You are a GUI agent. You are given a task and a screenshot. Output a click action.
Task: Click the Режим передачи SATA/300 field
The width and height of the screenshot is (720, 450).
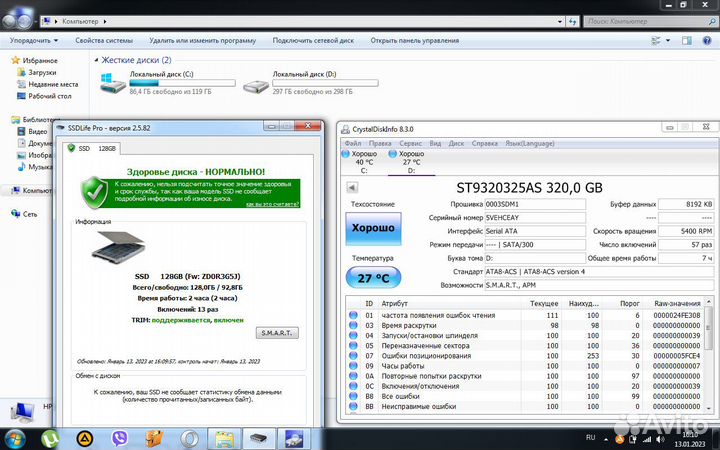click(535, 245)
